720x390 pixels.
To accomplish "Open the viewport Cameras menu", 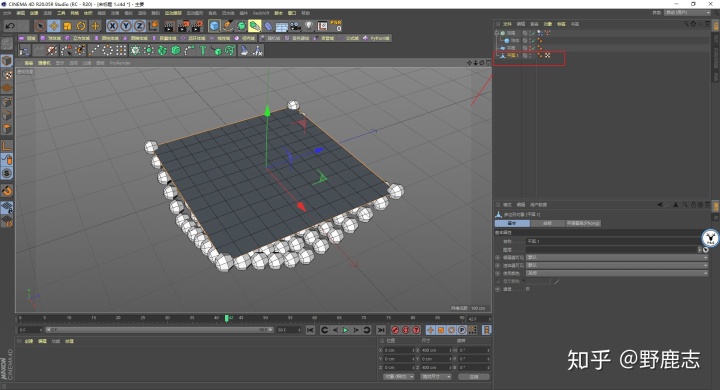I will pos(45,63).
